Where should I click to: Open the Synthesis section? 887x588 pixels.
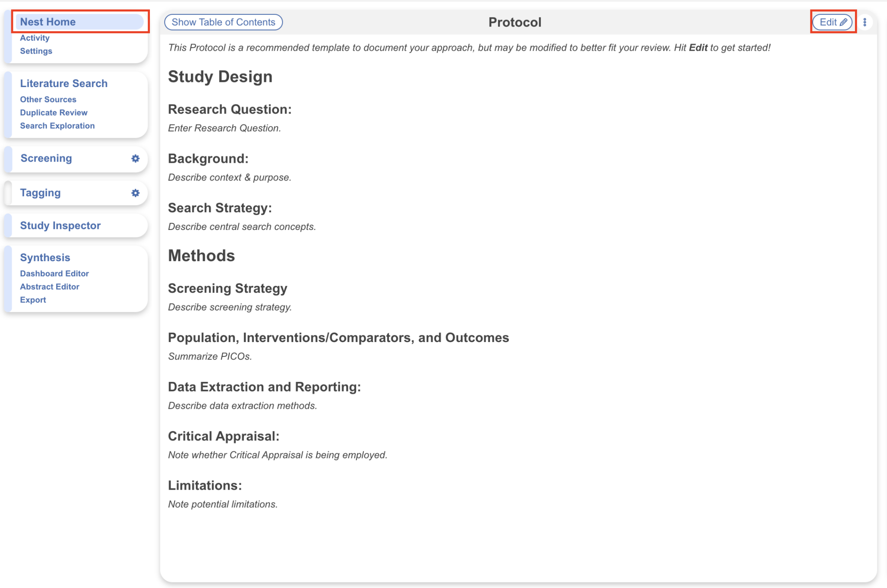point(45,257)
